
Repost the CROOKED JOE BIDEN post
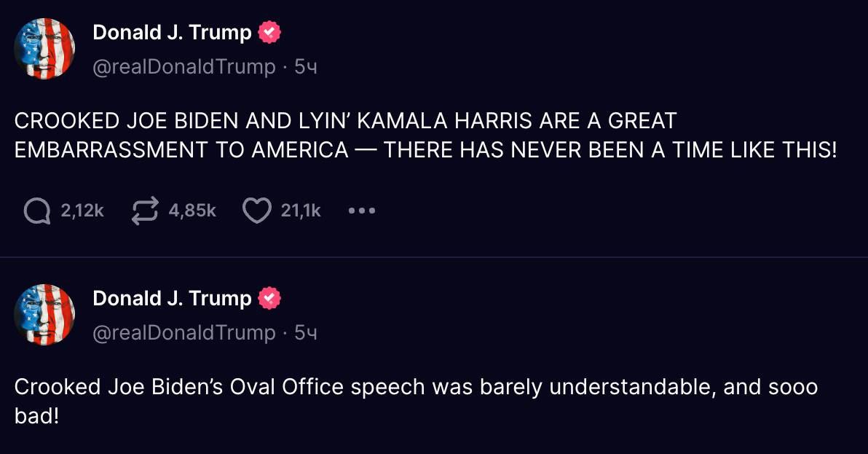pyautogui.click(x=143, y=211)
